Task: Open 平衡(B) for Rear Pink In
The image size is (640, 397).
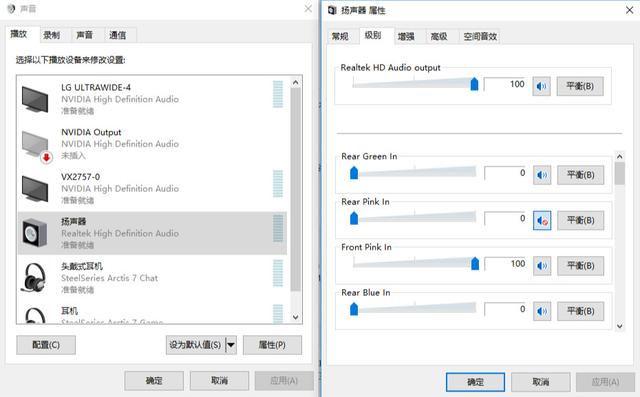Action: [581, 220]
